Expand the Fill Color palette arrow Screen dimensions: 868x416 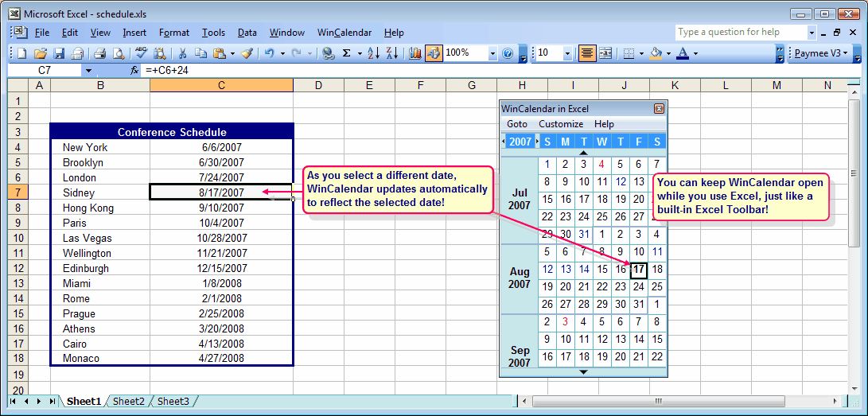coord(669,53)
